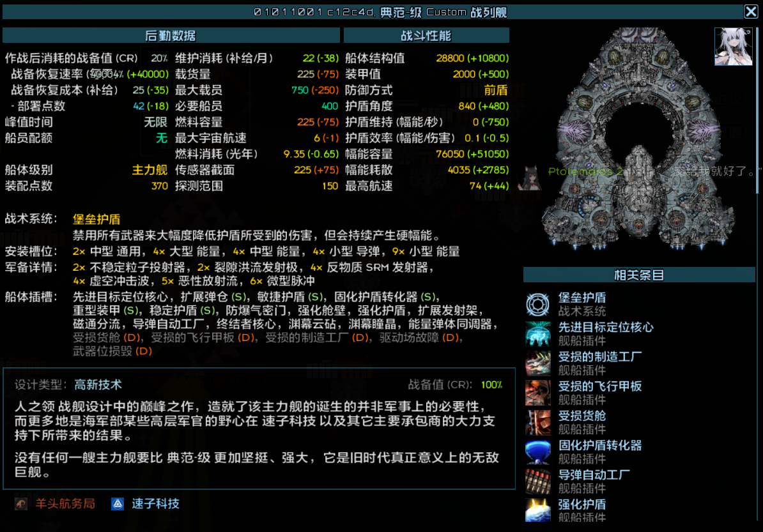The image size is (763, 532).
Task: Select the 先进目标定位核心 hullmod icon
Action: [x=537, y=334]
